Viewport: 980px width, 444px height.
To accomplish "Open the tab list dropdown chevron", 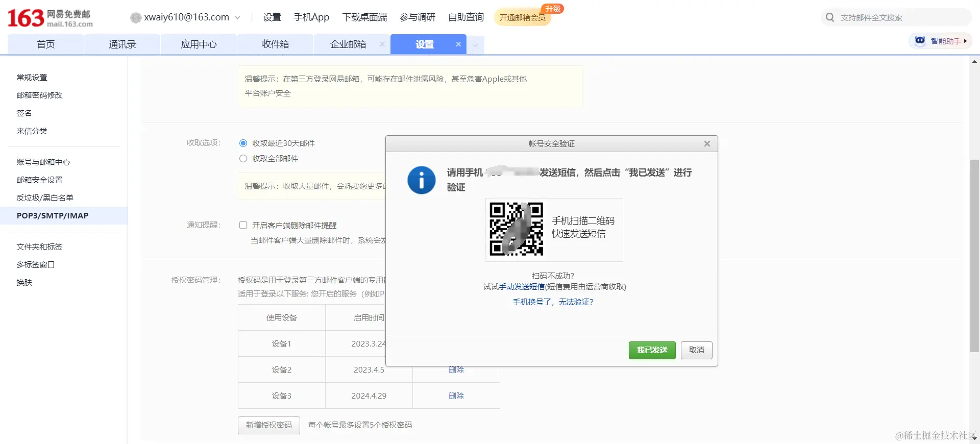I will 475,45.
